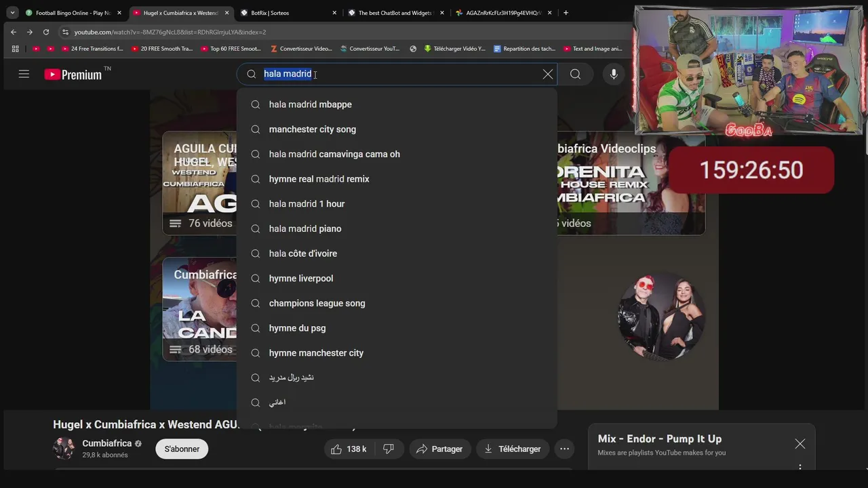The height and width of the screenshot is (488, 868).
Task: Click the Télécharger download button
Action: pos(512,449)
